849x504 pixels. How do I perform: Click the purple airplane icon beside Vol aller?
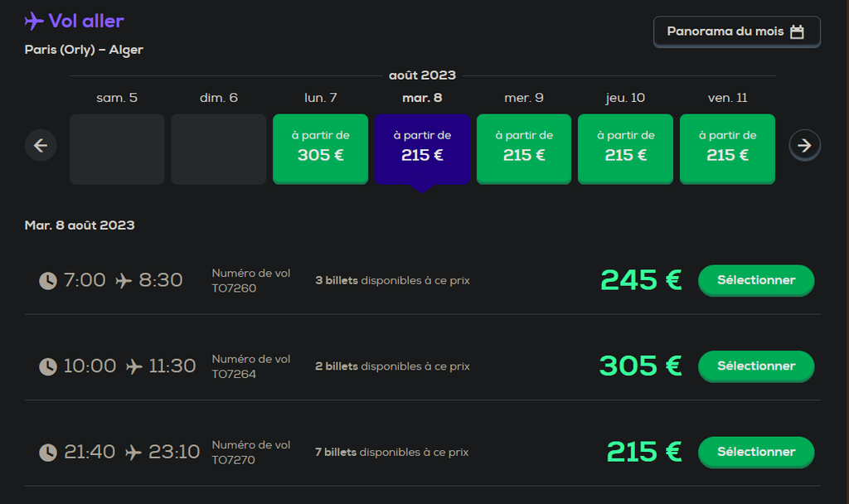pyautogui.click(x=34, y=21)
